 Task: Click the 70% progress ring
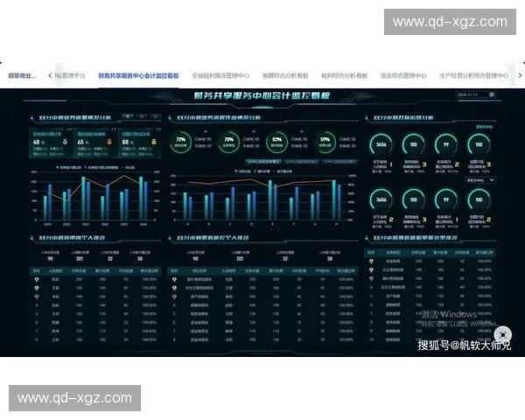click(x=229, y=142)
